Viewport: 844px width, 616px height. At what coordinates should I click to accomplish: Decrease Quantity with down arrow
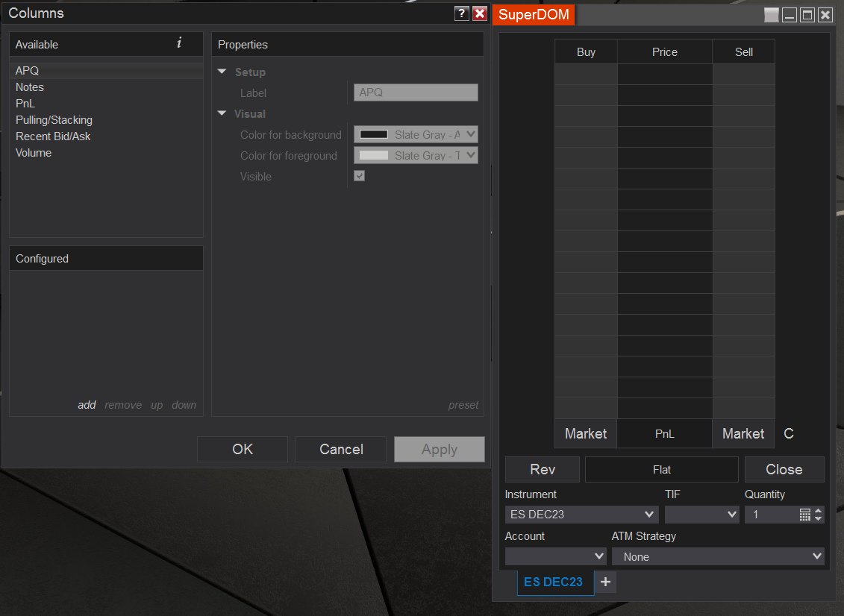[x=818, y=518]
